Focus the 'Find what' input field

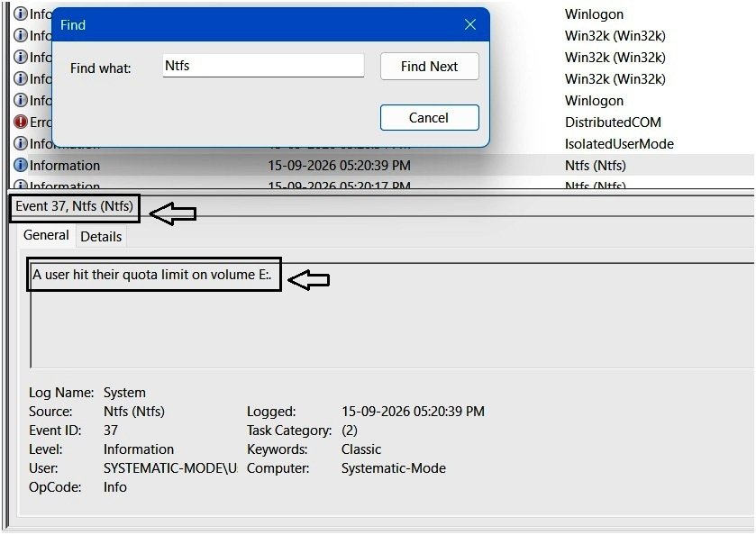263,66
